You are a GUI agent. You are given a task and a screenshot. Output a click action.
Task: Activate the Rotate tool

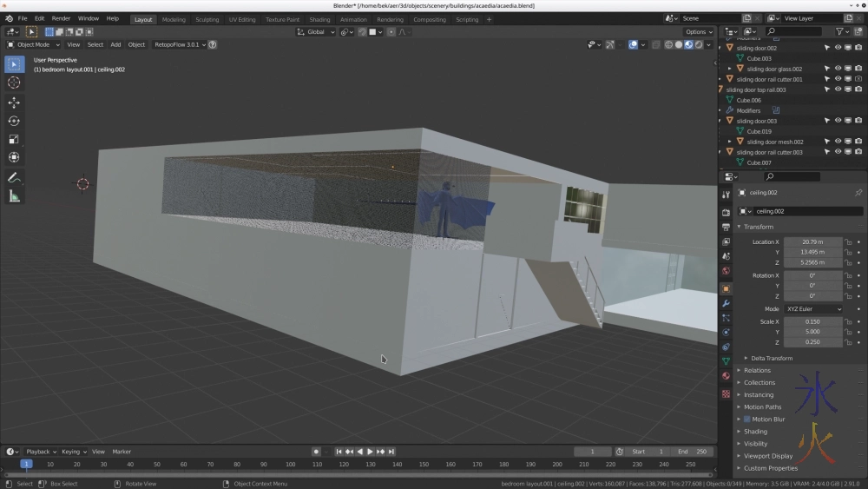coord(14,121)
